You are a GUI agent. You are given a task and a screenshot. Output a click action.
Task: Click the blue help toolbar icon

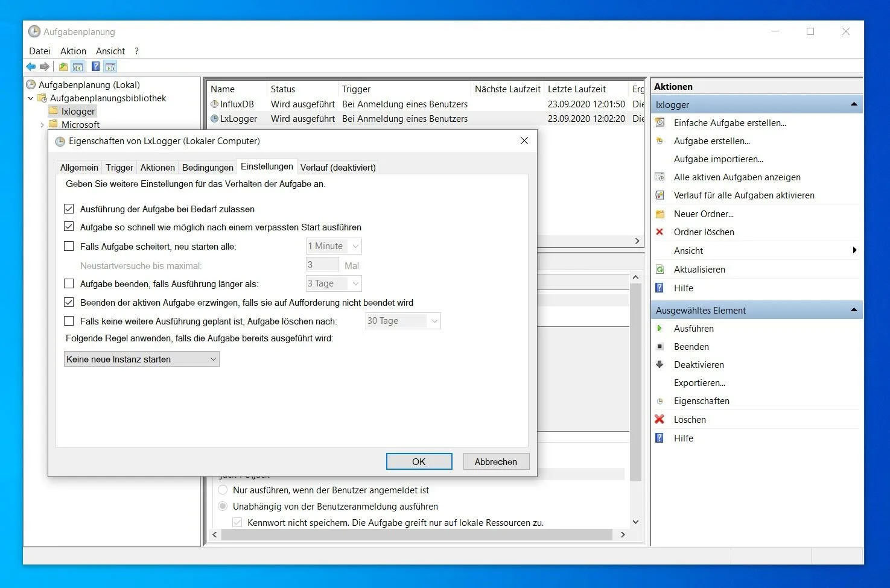(95, 66)
